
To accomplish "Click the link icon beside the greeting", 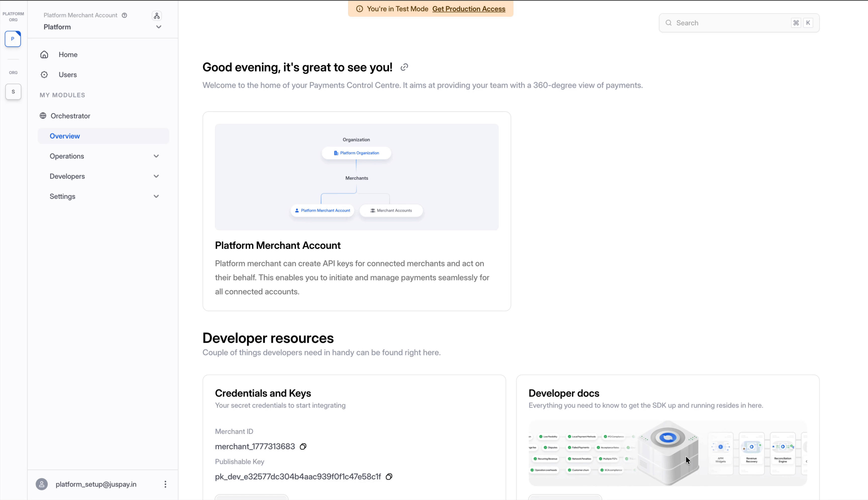I will pos(404,67).
